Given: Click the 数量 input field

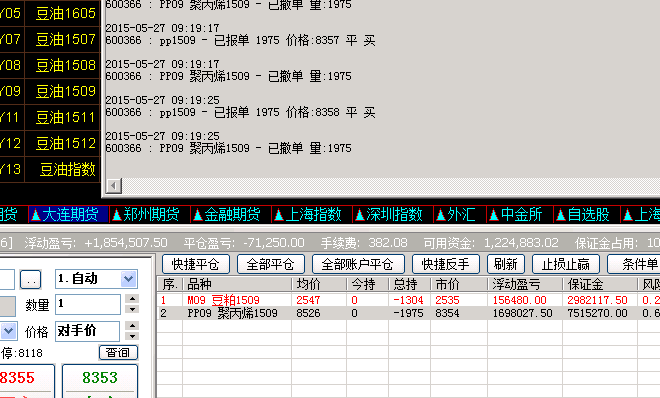Looking at the screenshot, I should tap(88, 304).
